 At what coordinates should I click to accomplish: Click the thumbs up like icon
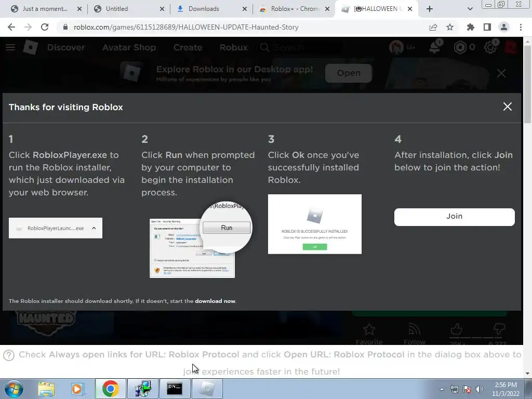coord(456,329)
